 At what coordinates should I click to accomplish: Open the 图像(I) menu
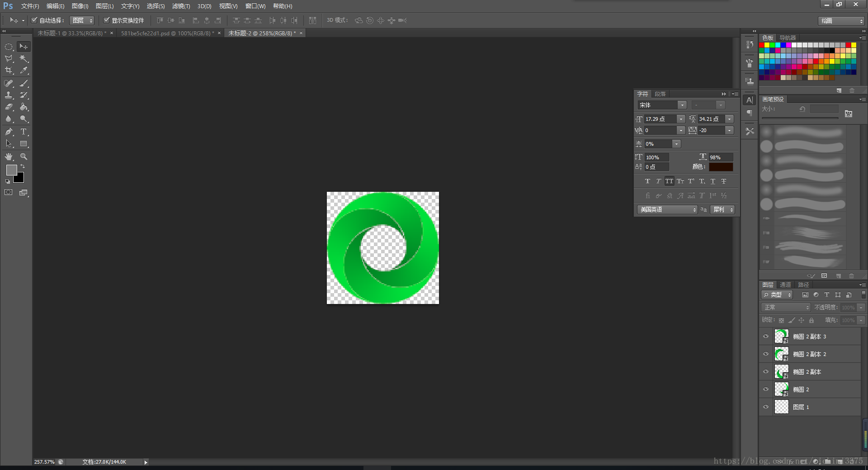point(80,6)
